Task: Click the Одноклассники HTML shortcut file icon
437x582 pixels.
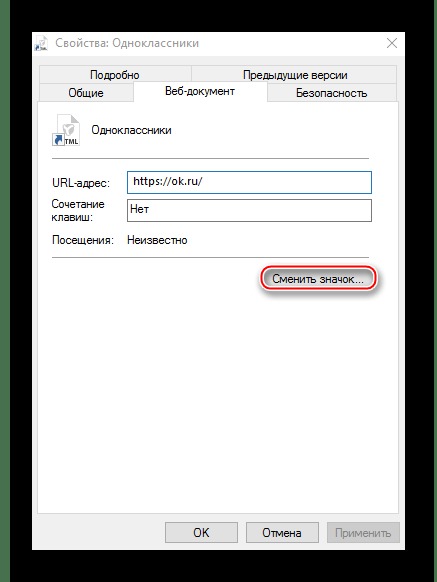Action: point(66,130)
